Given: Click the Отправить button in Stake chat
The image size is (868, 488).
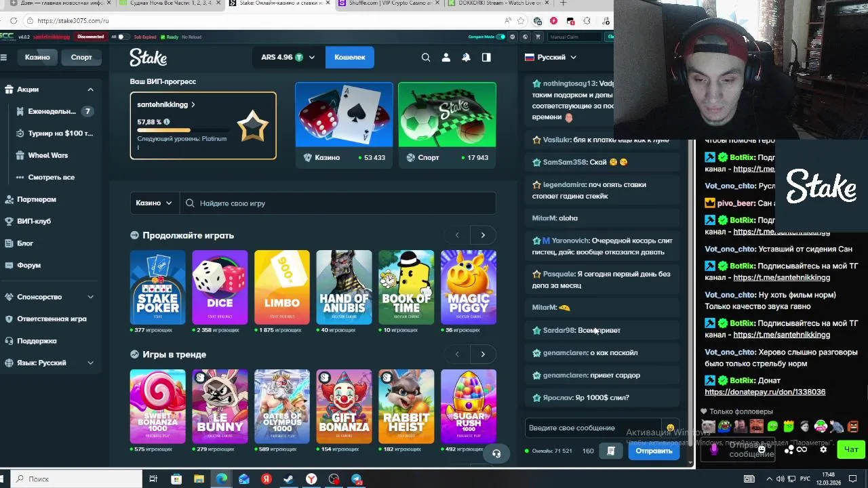Looking at the screenshot, I should click(654, 451).
